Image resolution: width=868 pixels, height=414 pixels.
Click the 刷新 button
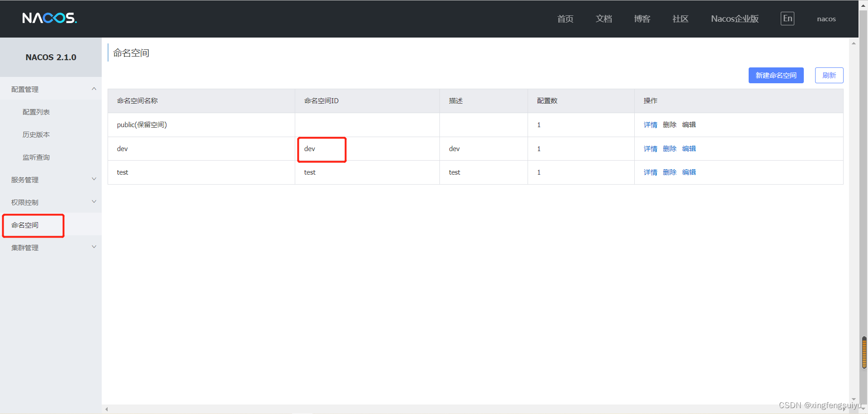[x=829, y=75]
